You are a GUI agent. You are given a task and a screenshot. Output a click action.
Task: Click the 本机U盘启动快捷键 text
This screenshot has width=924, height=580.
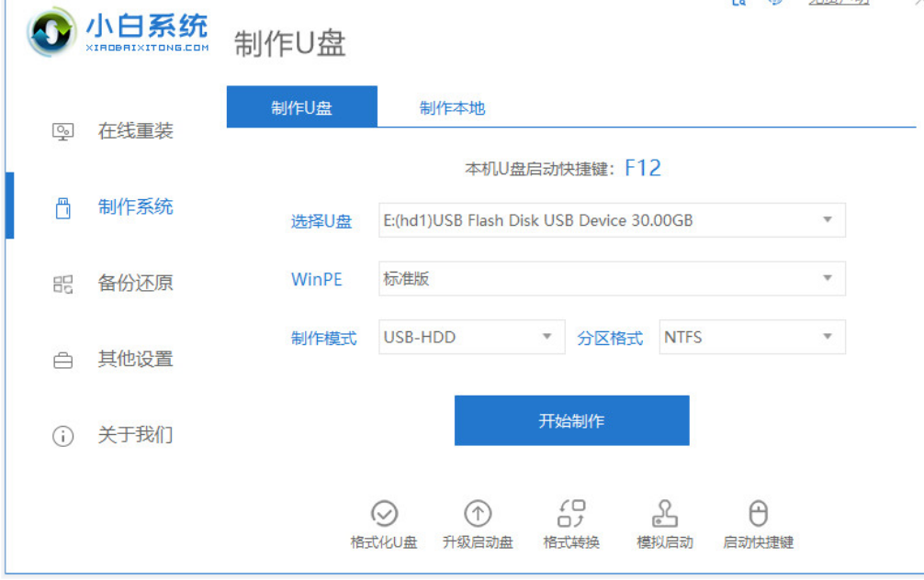(x=539, y=170)
